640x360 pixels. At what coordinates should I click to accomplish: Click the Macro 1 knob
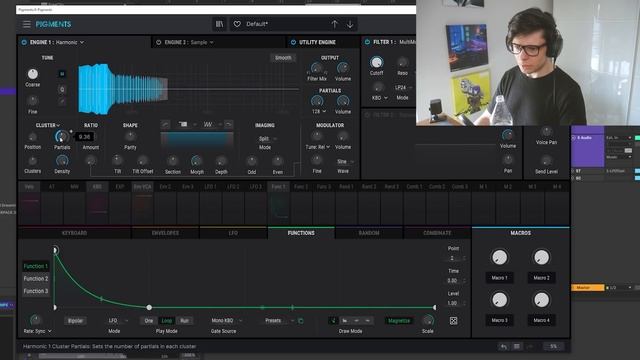click(x=499, y=258)
